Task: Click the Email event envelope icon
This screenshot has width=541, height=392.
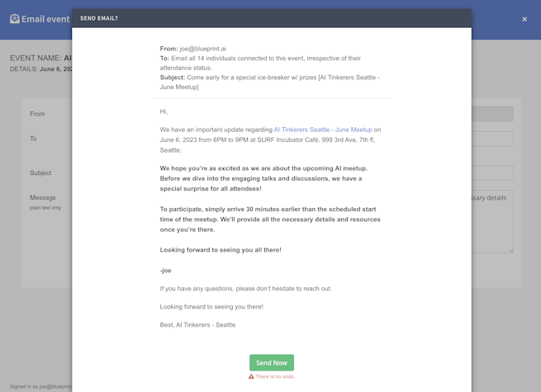Action: coord(14,18)
